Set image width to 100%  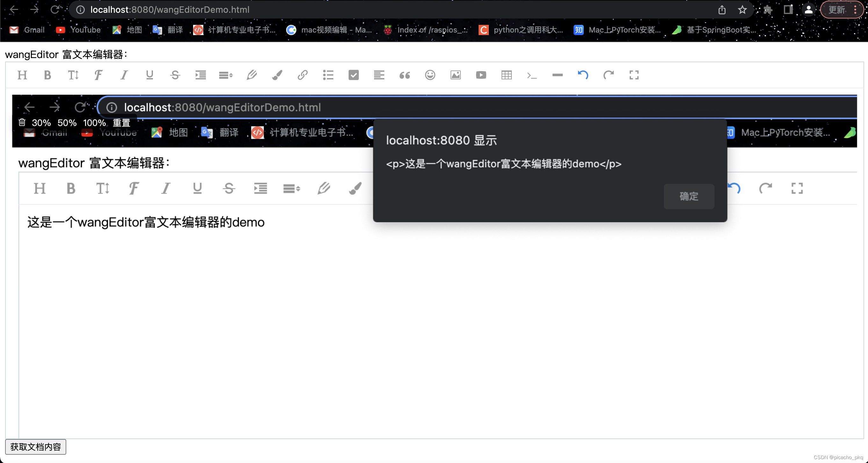point(94,122)
